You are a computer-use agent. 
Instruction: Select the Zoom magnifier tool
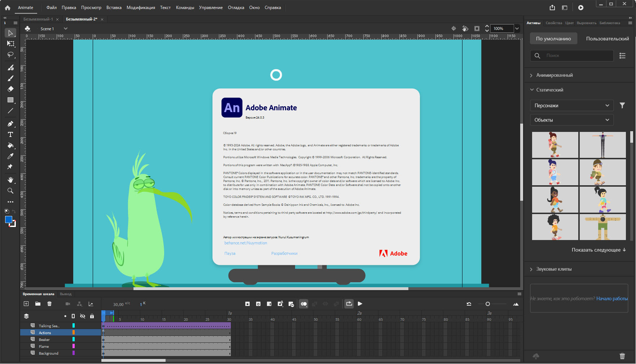[10, 191]
